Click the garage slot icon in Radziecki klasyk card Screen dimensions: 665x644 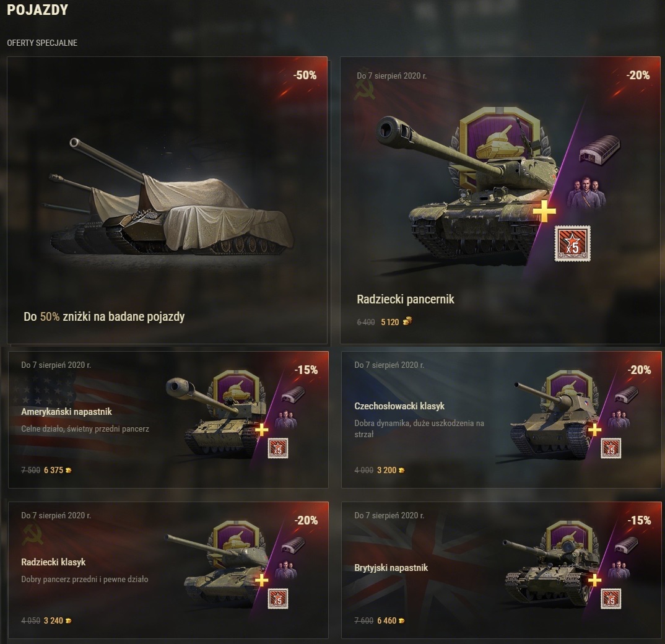[294, 544]
